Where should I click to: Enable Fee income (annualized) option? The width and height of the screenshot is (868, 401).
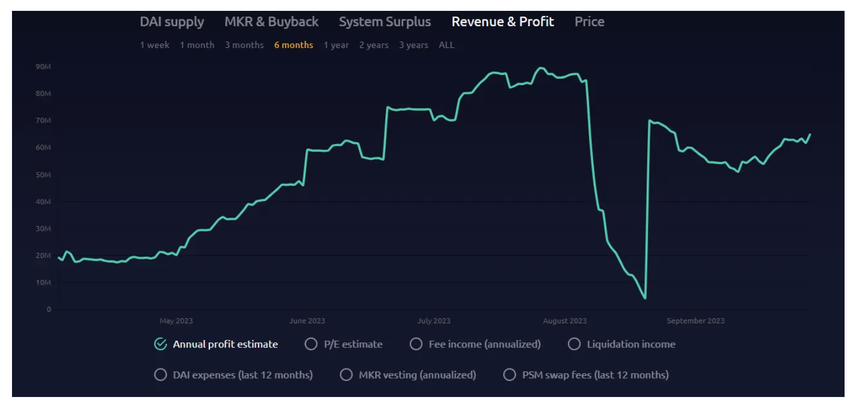click(416, 344)
